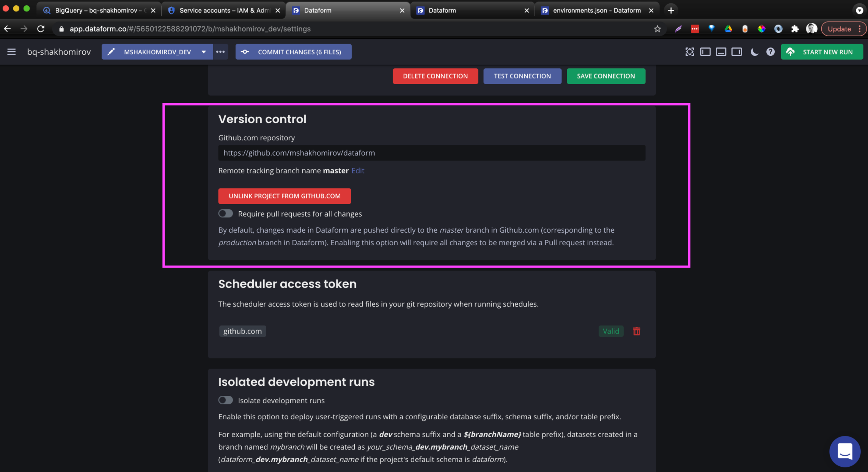Image resolution: width=868 pixels, height=472 pixels.
Task: Toggle the bottom panel layout icon
Action: [x=721, y=52]
